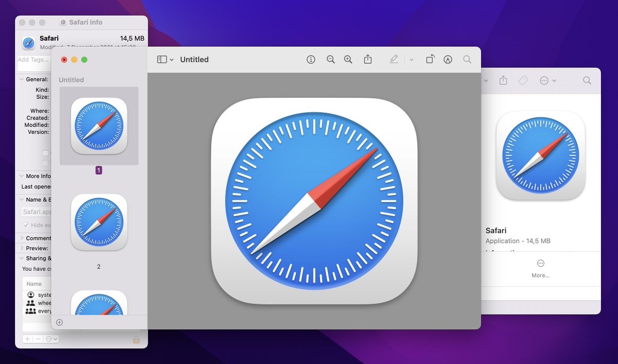Click the 14,5 MB size in Safari Info
This screenshot has height=364, width=618.
coord(132,39)
